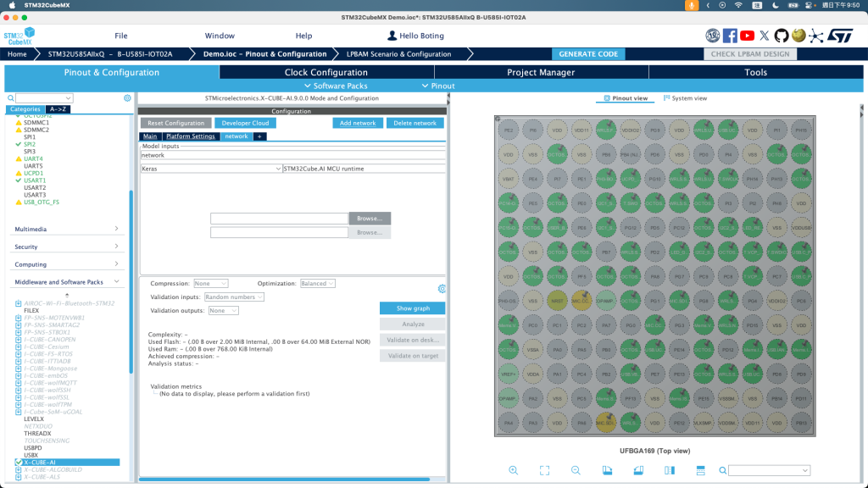The height and width of the screenshot is (488, 868).
Task: Open the File menu
Action: [121, 36]
